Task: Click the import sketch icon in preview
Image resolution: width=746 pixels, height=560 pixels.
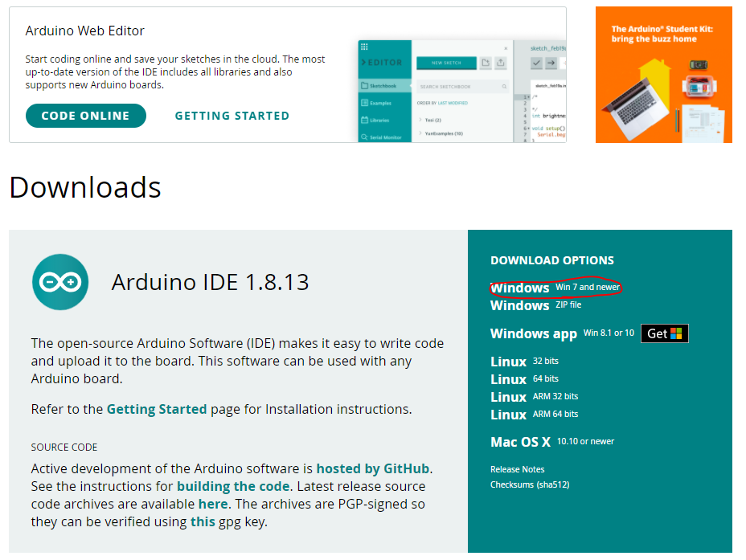Action: point(486,63)
